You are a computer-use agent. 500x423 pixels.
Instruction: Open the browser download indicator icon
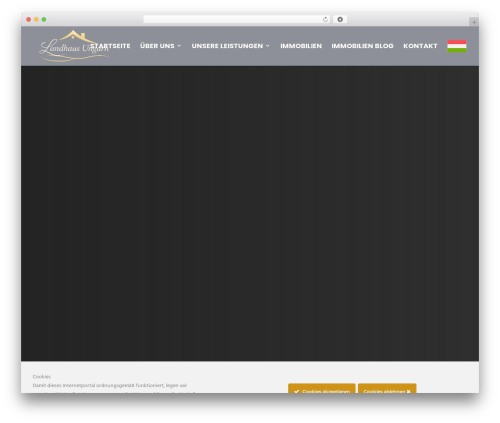[340, 19]
